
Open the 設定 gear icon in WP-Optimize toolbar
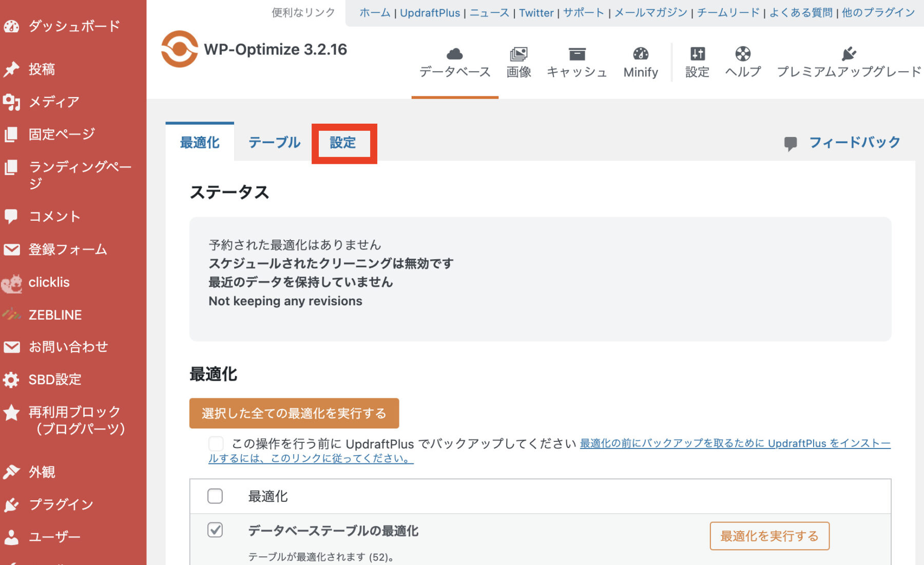[x=697, y=53]
